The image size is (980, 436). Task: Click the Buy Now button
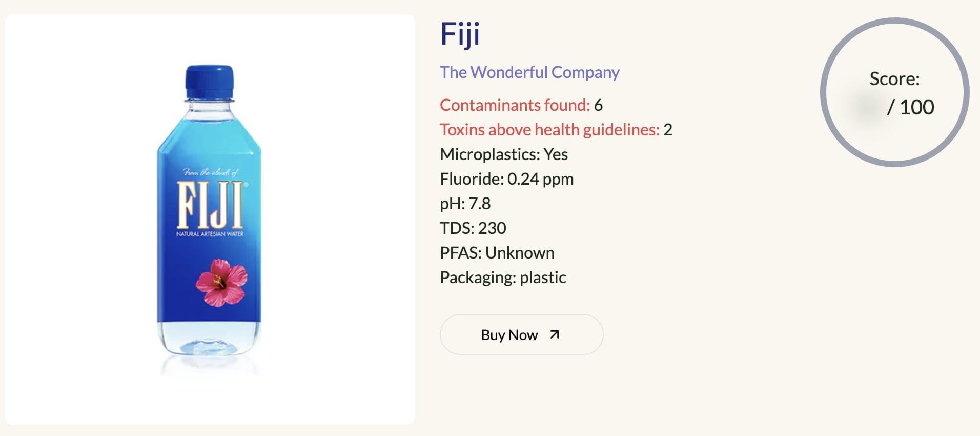[521, 334]
